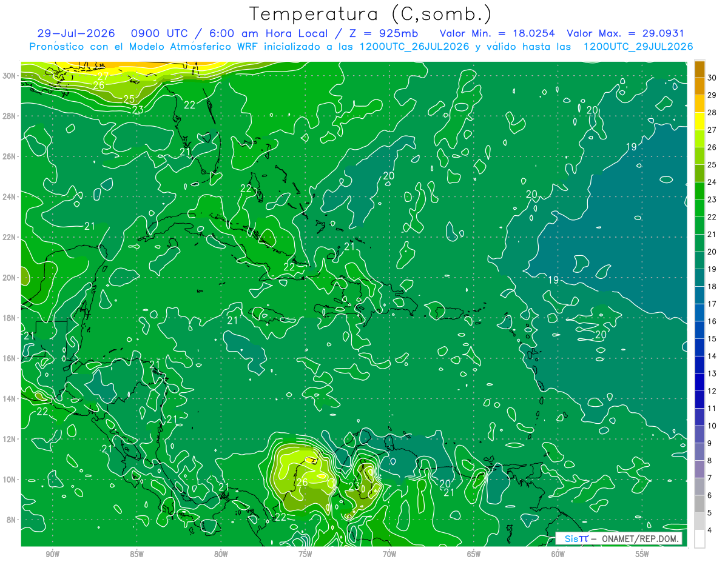Click the colorbar scale value "16"
The width and height of the screenshot is (728, 562).
tap(712, 321)
